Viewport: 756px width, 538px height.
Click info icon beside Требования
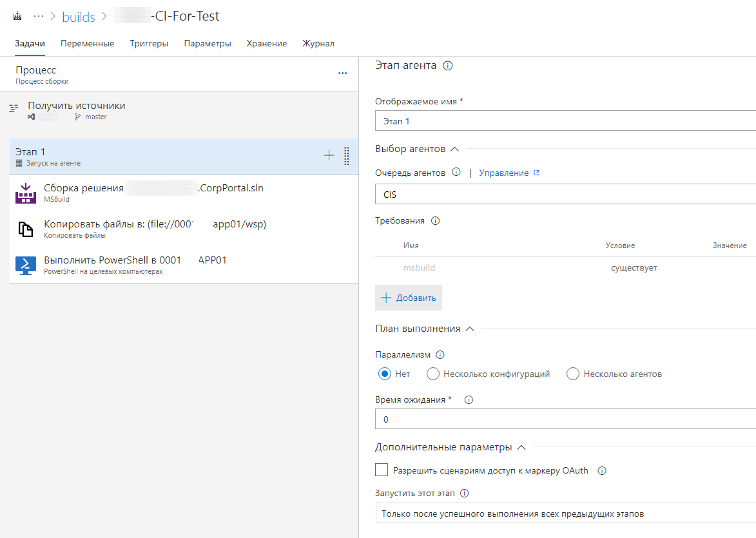pos(435,221)
